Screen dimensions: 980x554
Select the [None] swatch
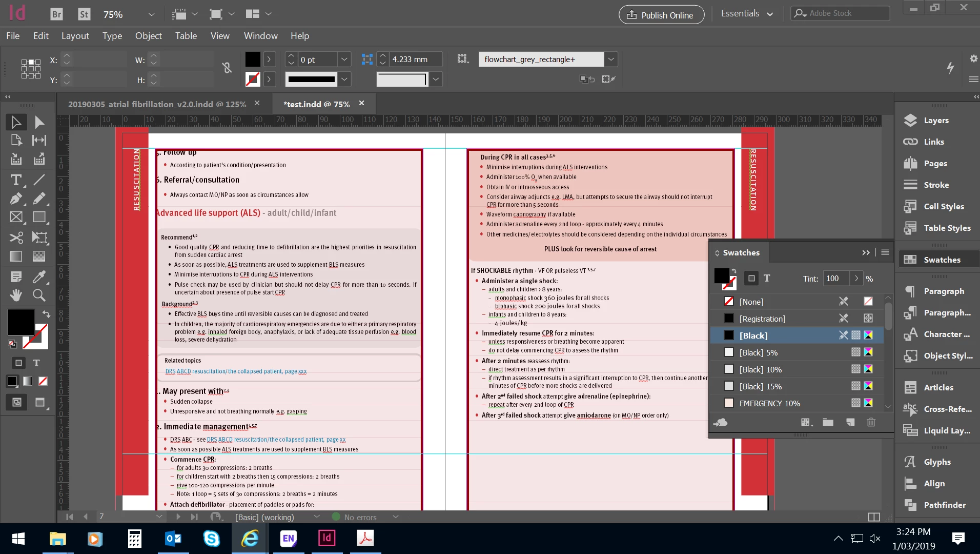tap(797, 302)
